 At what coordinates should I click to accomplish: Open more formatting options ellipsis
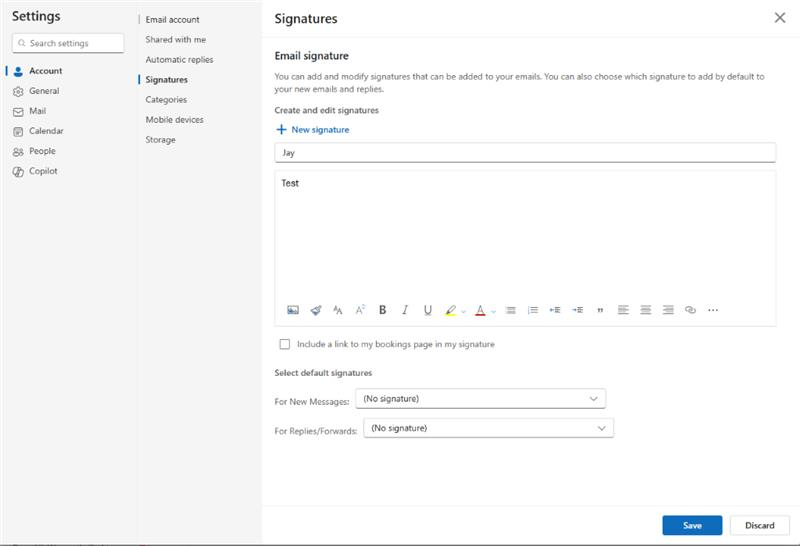[x=713, y=310]
